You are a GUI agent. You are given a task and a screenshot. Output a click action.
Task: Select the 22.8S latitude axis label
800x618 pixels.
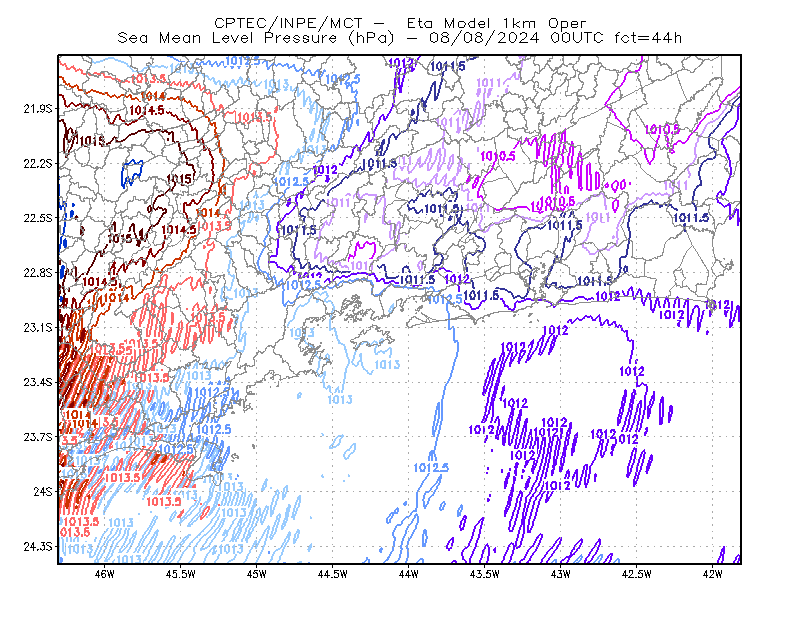click(x=37, y=273)
